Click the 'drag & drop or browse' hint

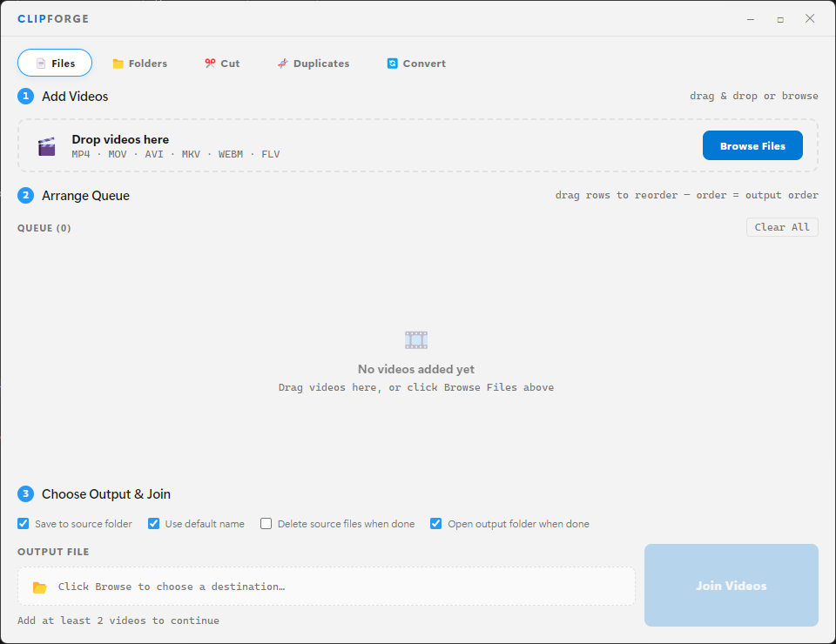coord(754,96)
